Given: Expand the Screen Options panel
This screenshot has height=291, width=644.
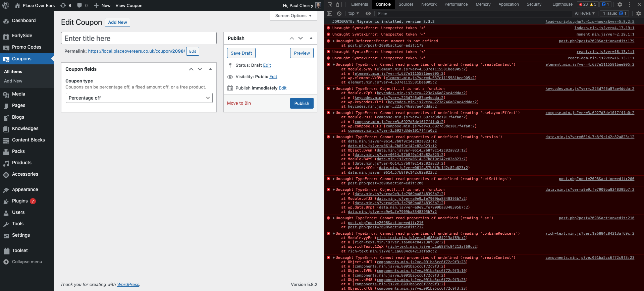Looking at the screenshot, I should coord(293,15).
